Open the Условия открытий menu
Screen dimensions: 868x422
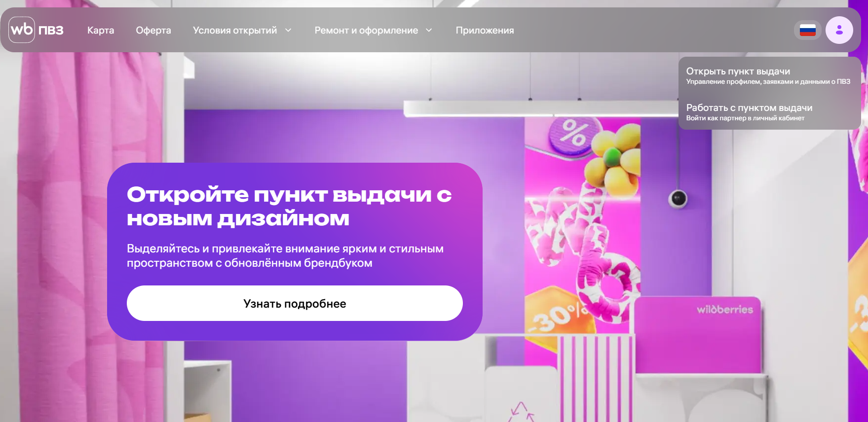point(235,30)
